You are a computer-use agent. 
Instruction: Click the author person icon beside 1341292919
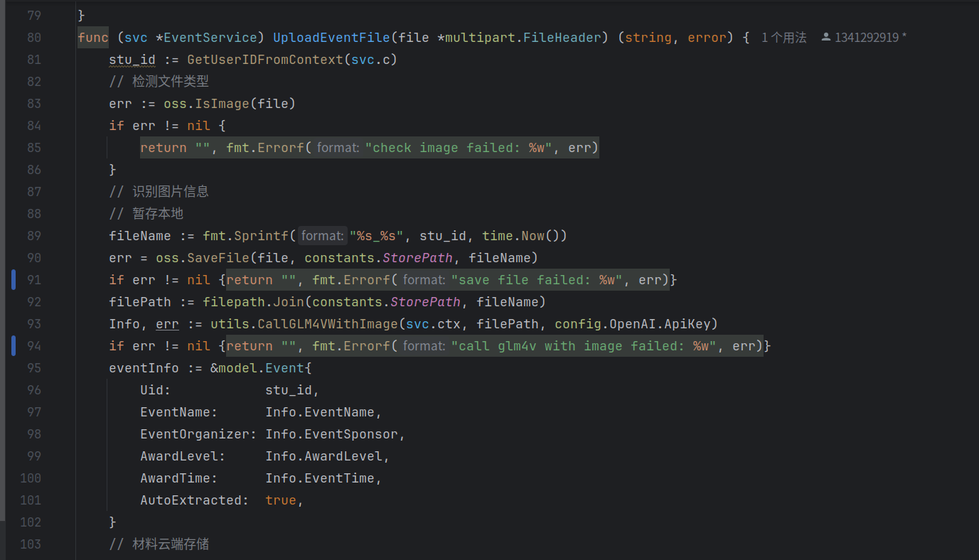(825, 38)
